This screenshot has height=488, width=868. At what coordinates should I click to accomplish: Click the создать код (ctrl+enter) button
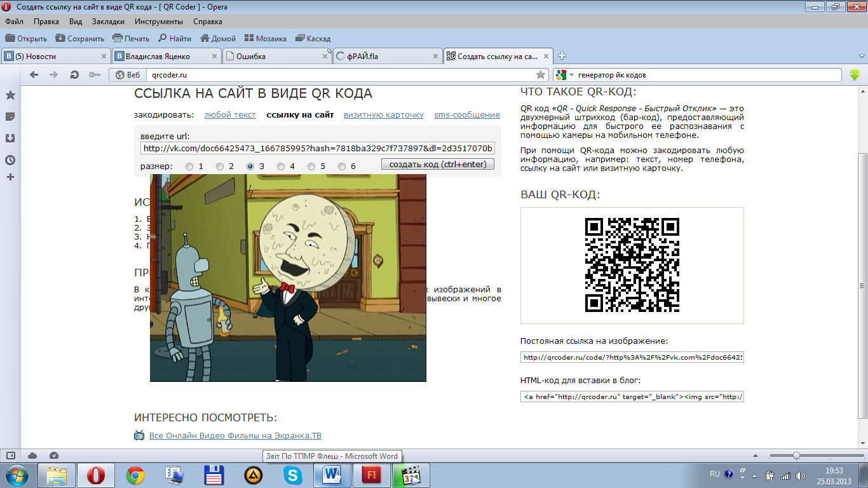tap(438, 165)
